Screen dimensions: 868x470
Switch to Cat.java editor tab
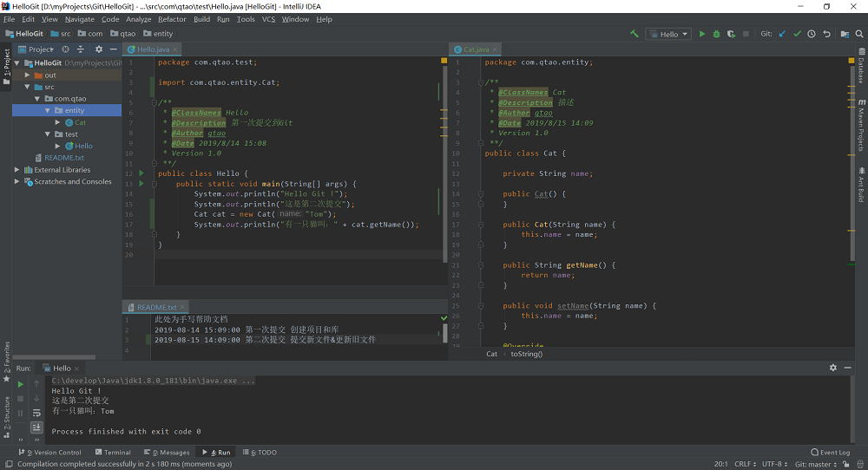click(476, 49)
